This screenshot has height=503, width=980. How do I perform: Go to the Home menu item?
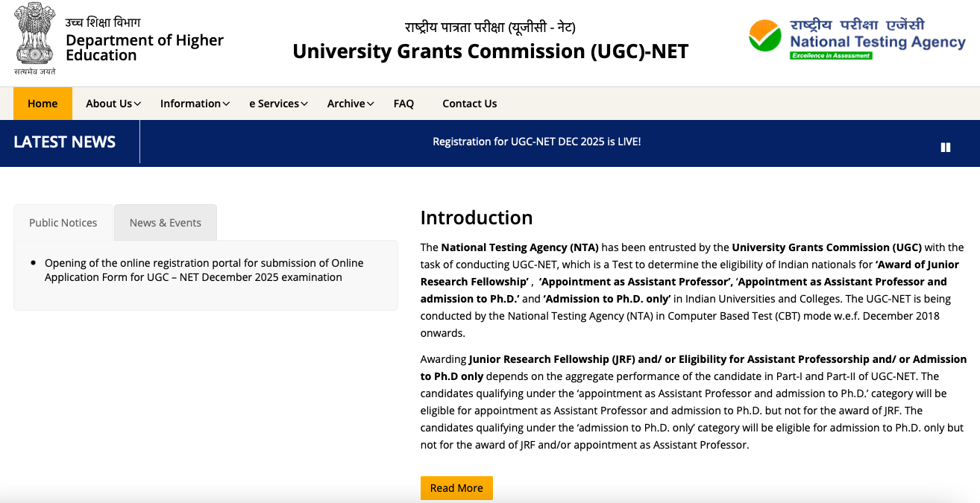(x=43, y=104)
